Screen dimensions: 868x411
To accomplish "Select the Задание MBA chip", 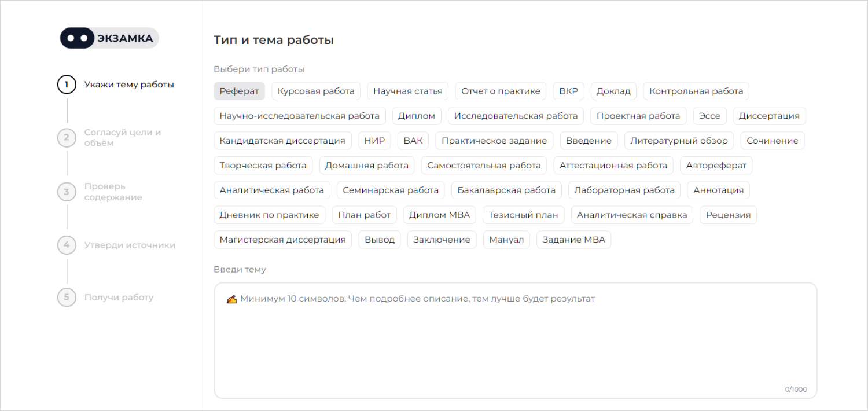I will point(573,240).
